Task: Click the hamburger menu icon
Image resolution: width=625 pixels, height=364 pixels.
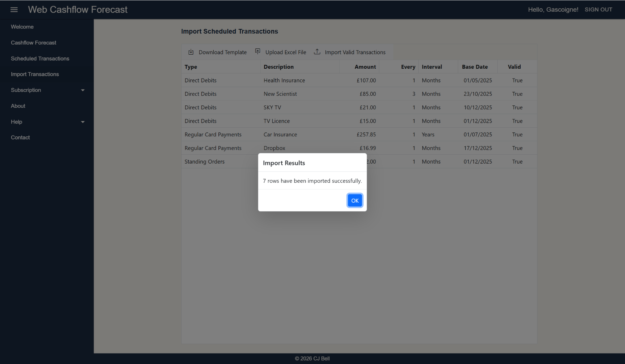Action: point(14,10)
